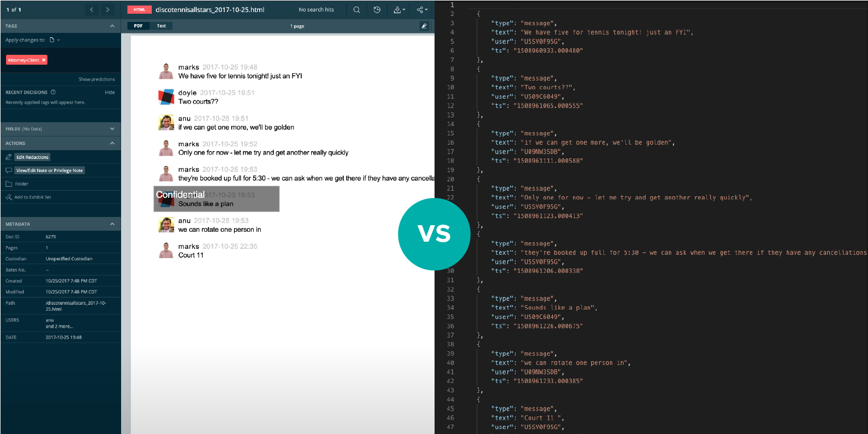Open the share dropdown menu
This screenshot has width=868, height=434.
pyautogui.click(x=422, y=9)
